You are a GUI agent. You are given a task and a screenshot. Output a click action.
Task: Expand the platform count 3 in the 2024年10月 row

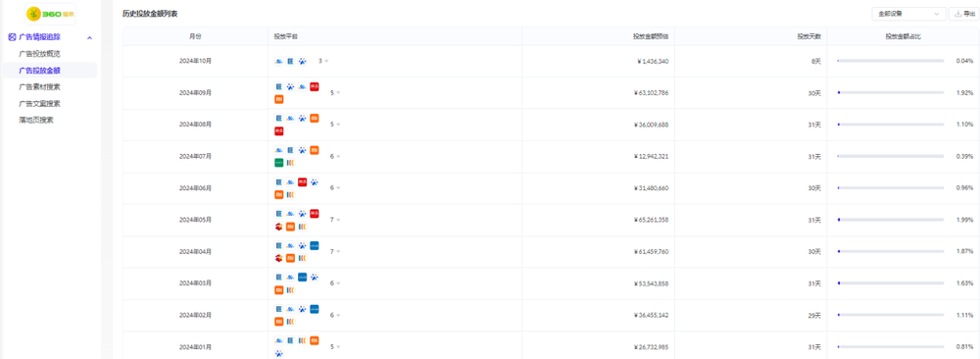coord(323,61)
